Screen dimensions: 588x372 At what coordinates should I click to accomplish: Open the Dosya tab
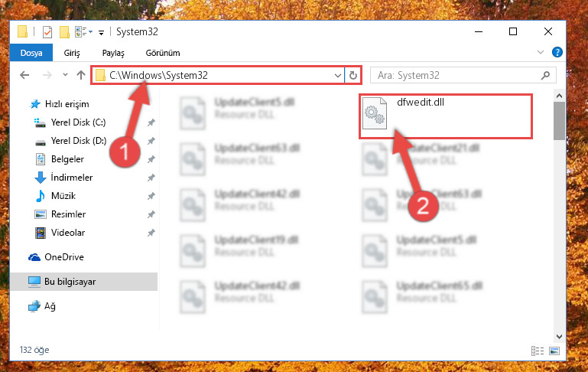click(x=31, y=53)
